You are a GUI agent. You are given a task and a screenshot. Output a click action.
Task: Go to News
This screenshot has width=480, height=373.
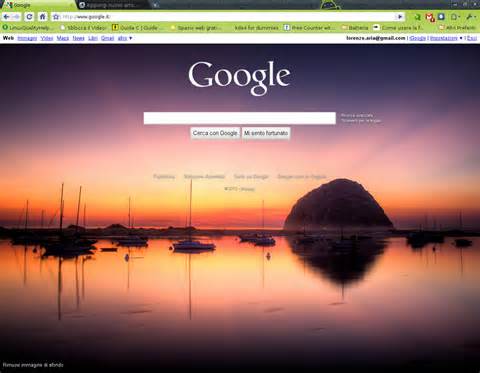[78, 38]
